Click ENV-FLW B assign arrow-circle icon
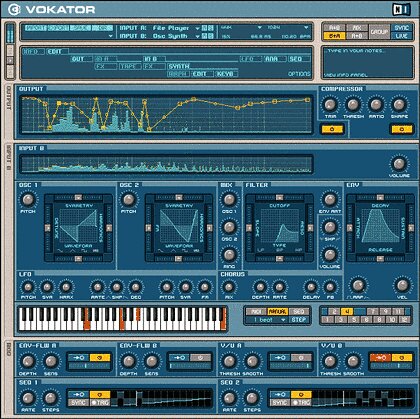Viewport: 420px width, 419px height. (x=179, y=358)
